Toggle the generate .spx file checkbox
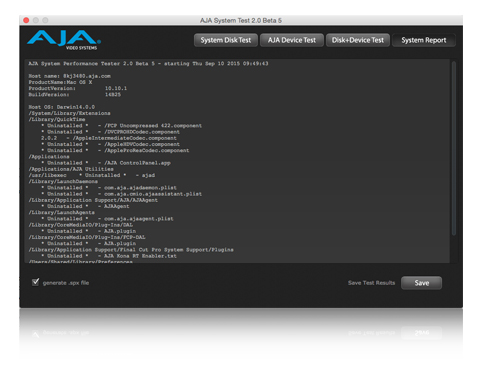Image resolution: width=480 pixels, height=378 pixels. tap(36, 282)
